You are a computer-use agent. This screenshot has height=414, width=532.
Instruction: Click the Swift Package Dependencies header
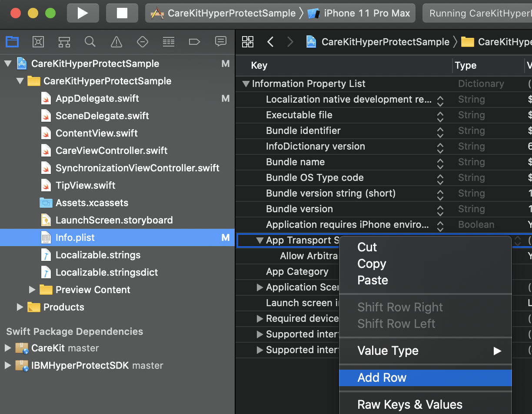74,331
